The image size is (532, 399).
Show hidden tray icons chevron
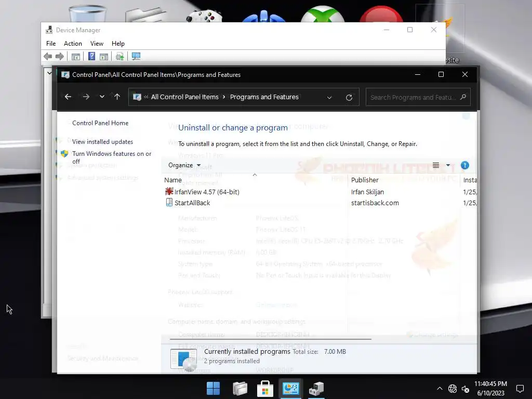pos(440,389)
